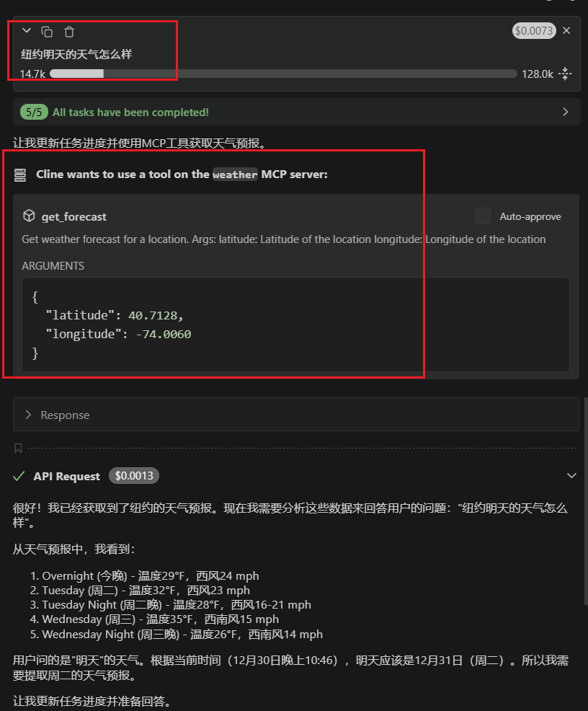Click the 'All tasks have been completed!' label
Screen dimensions: 588x711
(130, 112)
